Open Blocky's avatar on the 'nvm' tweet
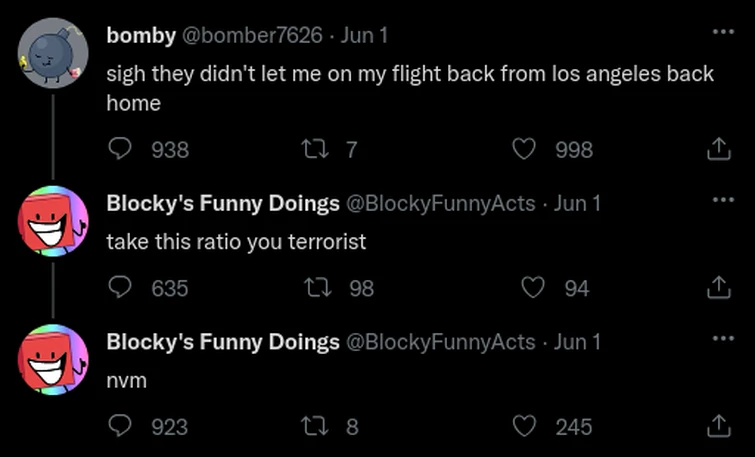The height and width of the screenshot is (457, 755). point(54,359)
